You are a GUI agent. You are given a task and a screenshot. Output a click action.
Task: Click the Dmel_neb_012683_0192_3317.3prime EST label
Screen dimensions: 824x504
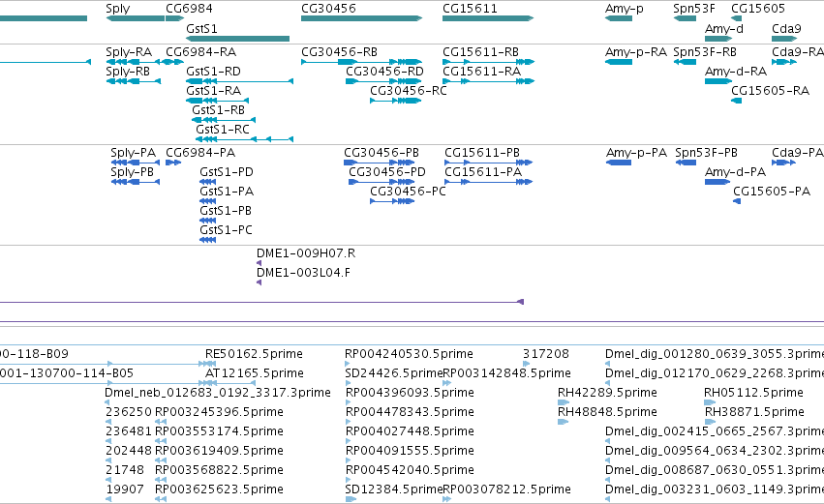pyautogui.click(x=218, y=393)
